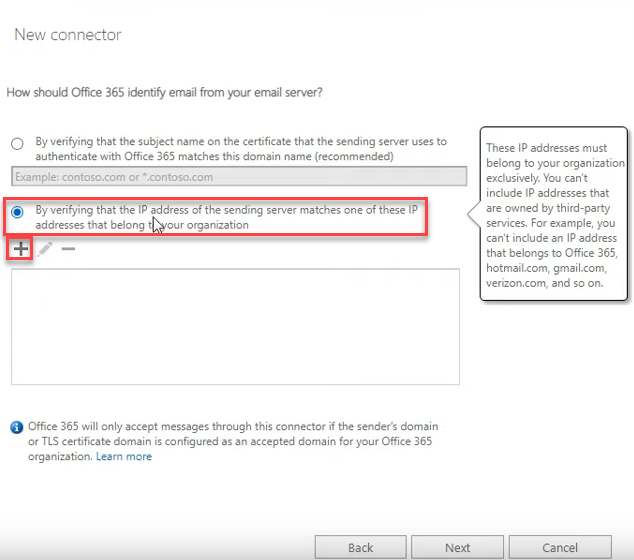The image size is (634, 560).
Task: Select the certificate subject name radio option
Action: pyautogui.click(x=17, y=144)
